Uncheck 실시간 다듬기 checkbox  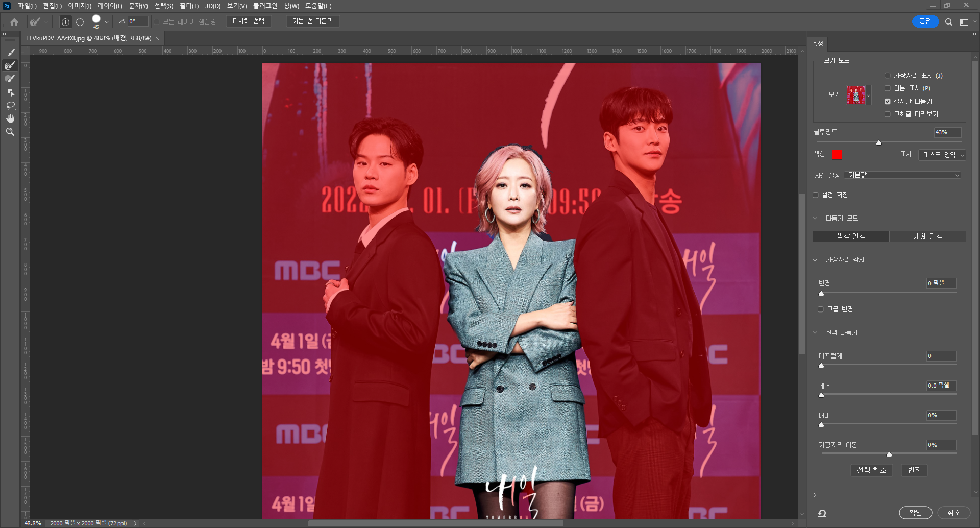(x=887, y=101)
